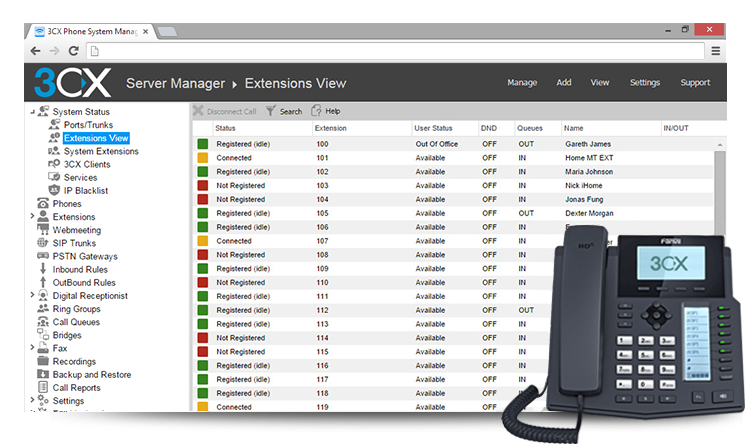Click the PSTN Gateways icon
Screen dimensions: 747x447
point(43,256)
